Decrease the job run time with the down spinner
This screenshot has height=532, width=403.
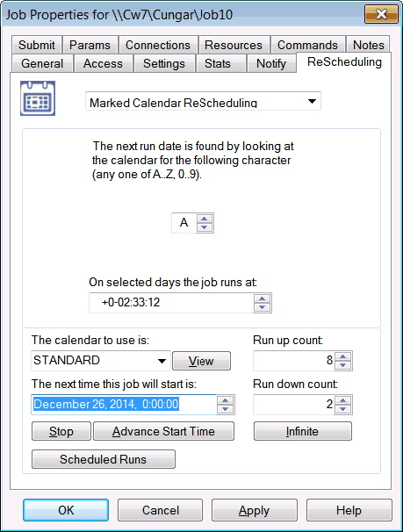pyautogui.click(x=262, y=307)
